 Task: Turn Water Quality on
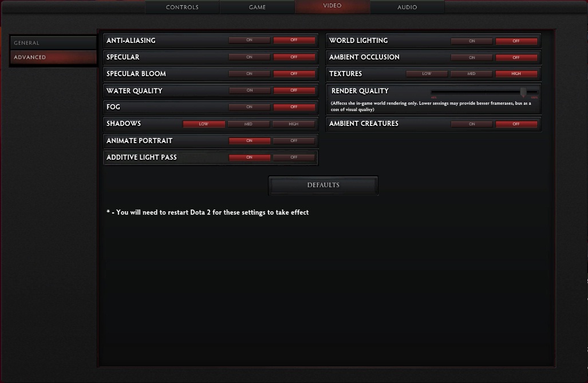click(250, 90)
